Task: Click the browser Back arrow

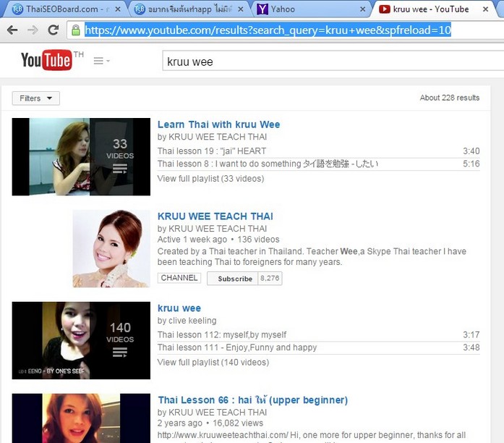Action: click(12, 30)
